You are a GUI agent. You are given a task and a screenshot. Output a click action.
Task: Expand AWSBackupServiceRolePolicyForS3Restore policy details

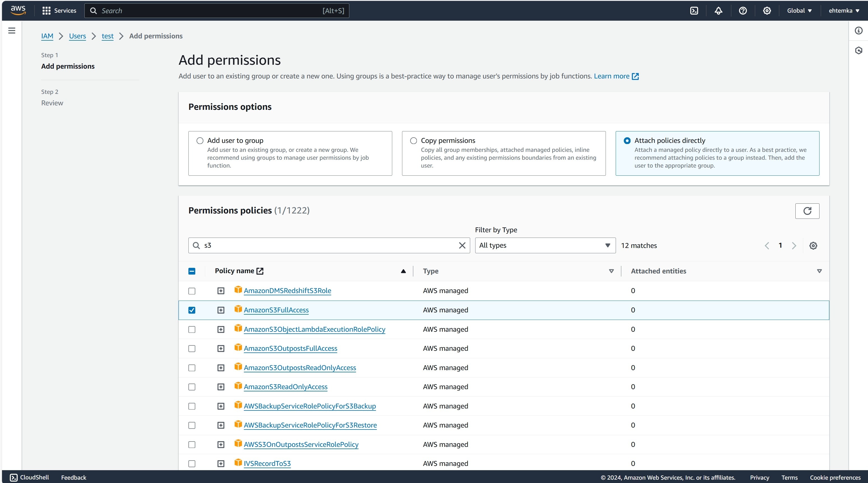[x=221, y=425]
